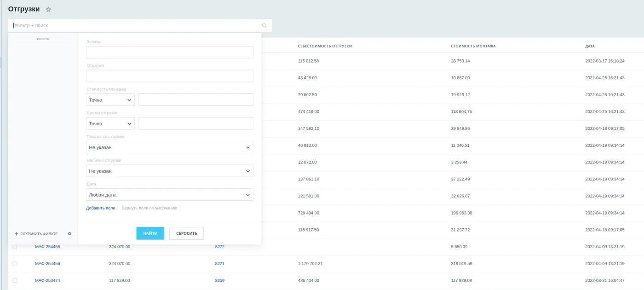
Task: Click the 115 012.58 cost cell
Action: coord(309,61)
